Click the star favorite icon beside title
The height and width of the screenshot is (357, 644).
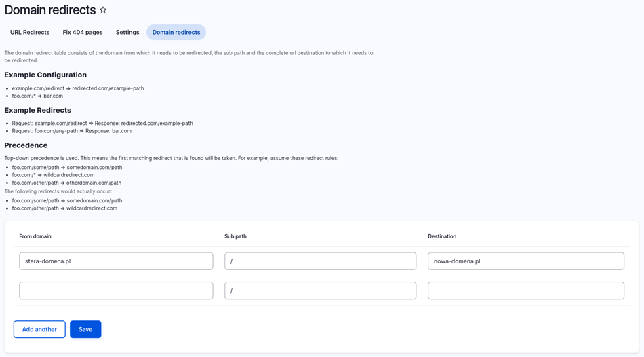pyautogui.click(x=103, y=10)
